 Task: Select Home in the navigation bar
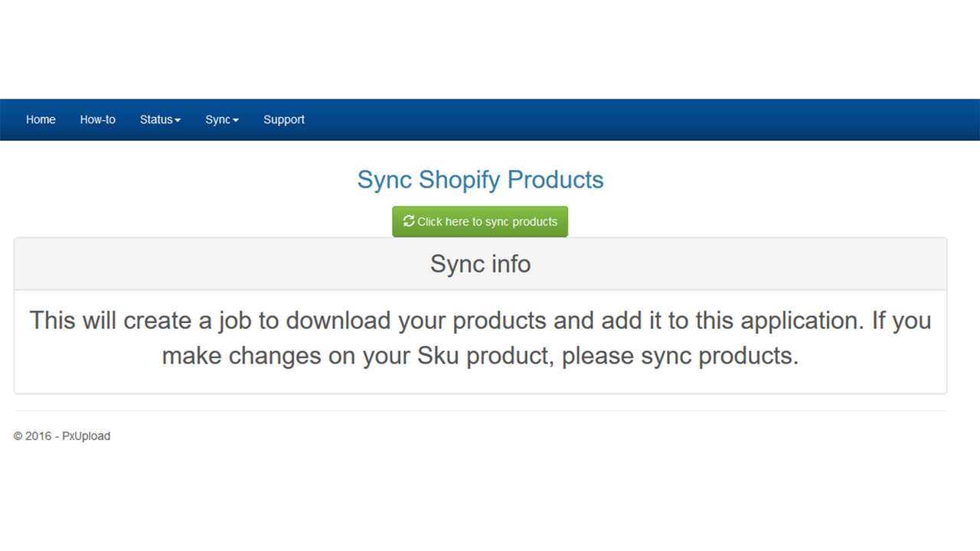pos(41,119)
